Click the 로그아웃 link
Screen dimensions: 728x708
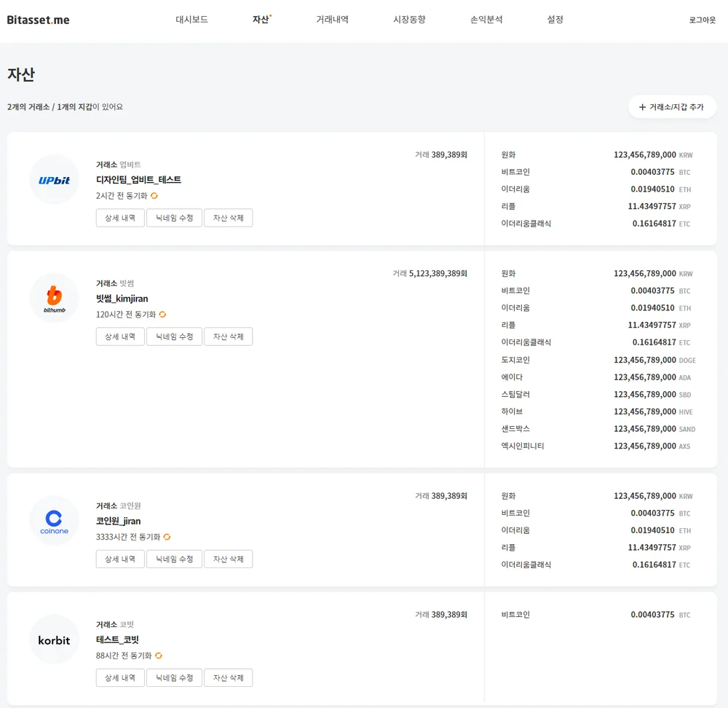click(x=702, y=20)
